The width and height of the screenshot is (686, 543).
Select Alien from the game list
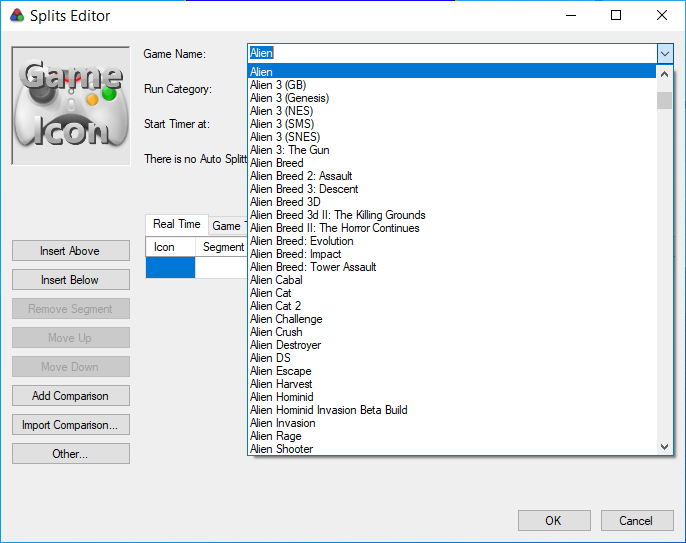[x=452, y=72]
